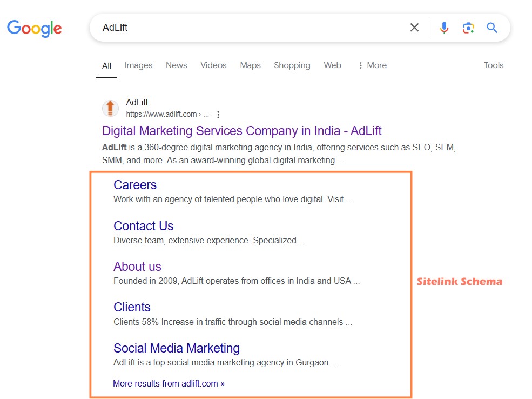Open the Digital Marketing Services Company result
Viewport: 532px width, 399px height.
(242, 131)
